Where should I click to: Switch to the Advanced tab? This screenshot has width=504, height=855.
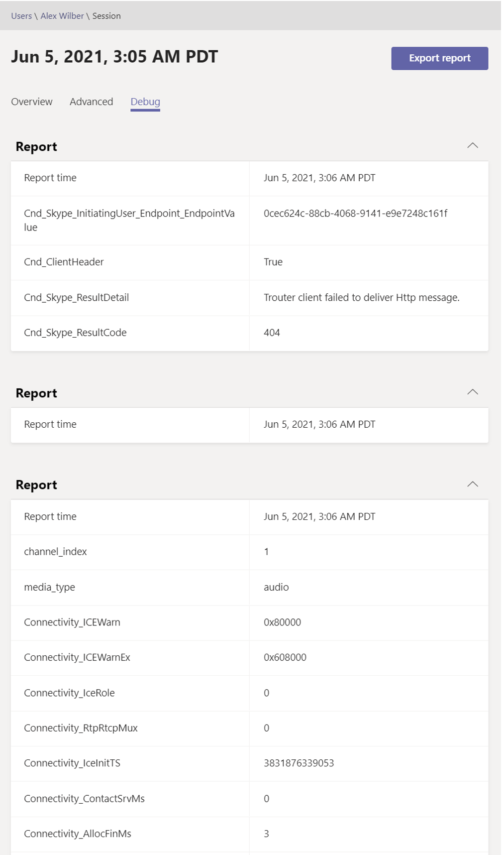tap(92, 102)
